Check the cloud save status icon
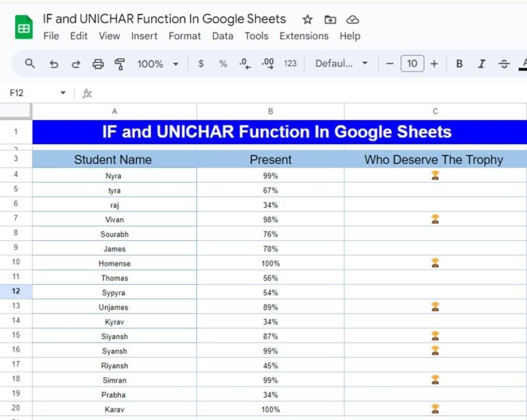 (352, 19)
